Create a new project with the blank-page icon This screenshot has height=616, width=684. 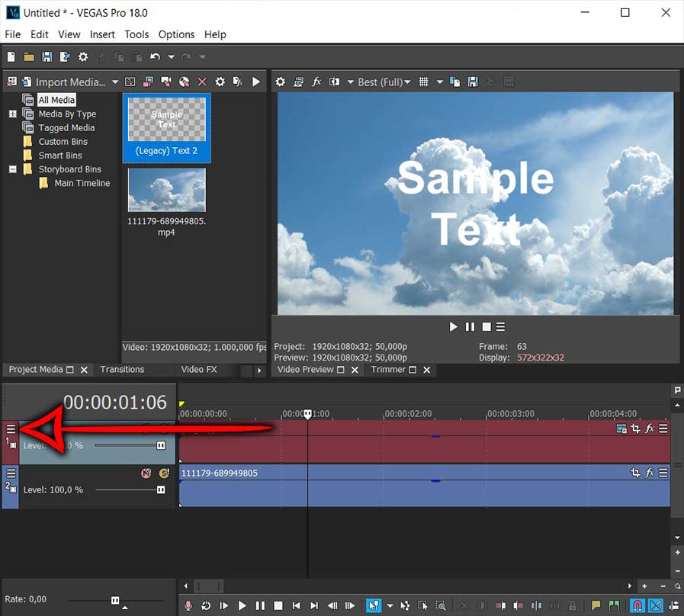click(x=11, y=56)
